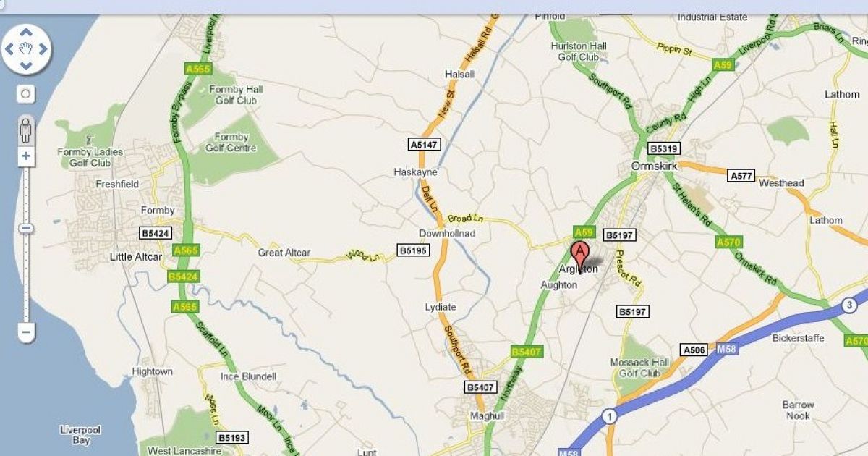Click the A570 road shield

pyautogui.click(x=728, y=242)
